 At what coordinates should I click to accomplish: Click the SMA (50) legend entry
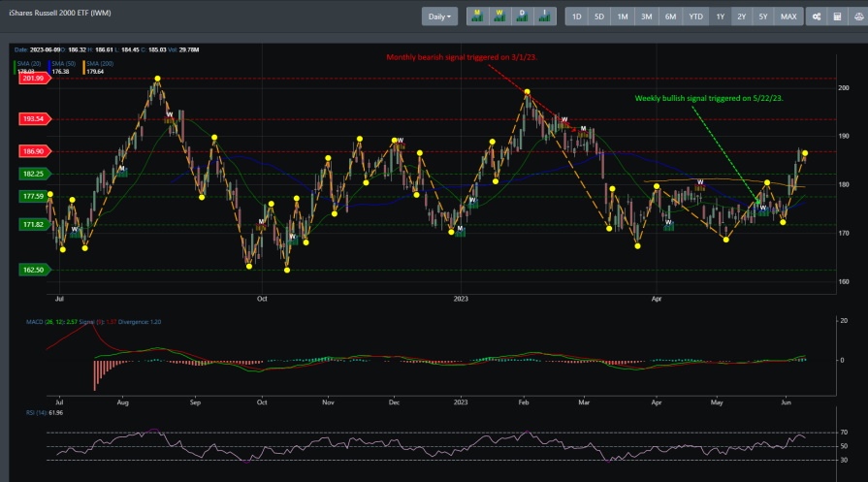coord(64,68)
